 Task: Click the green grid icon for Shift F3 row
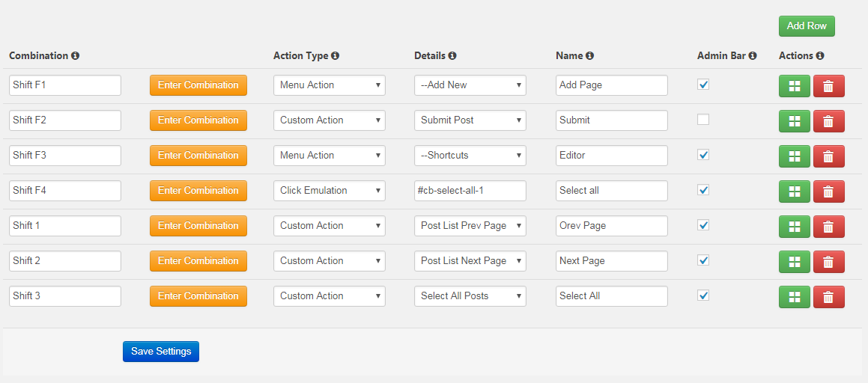[x=794, y=156]
